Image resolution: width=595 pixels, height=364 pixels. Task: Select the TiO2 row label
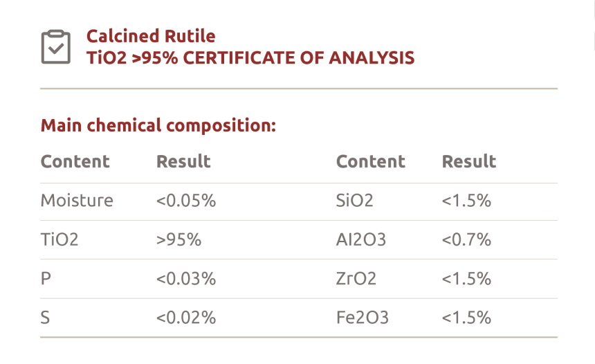pos(59,240)
